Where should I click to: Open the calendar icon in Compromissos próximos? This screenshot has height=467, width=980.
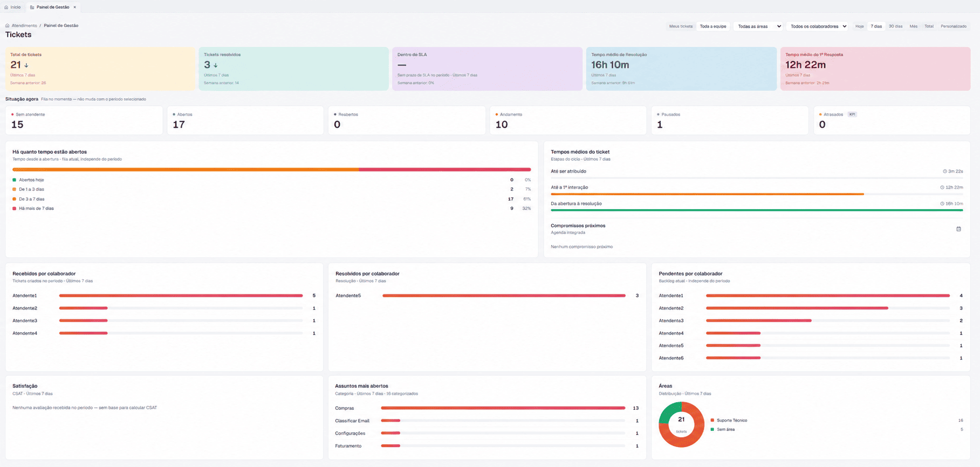(x=958, y=229)
